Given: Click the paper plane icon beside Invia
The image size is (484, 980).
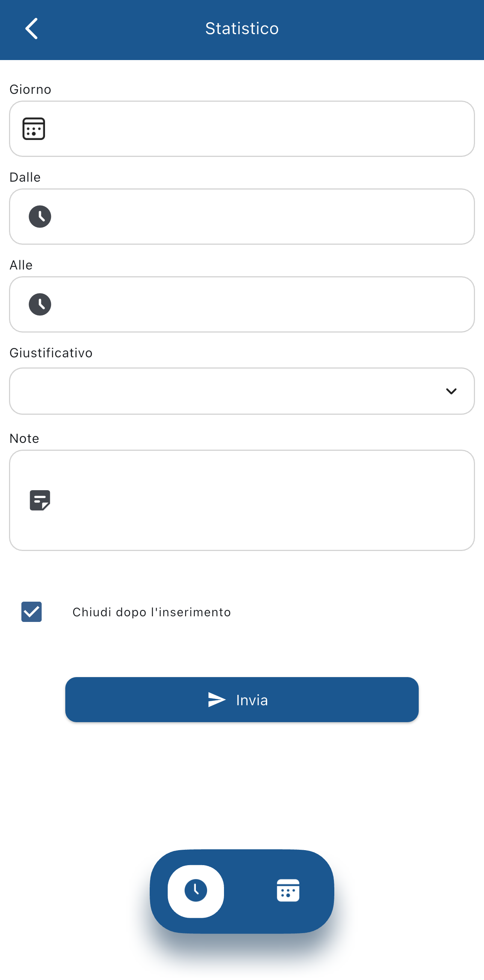Looking at the screenshot, I should pos(217,700).
